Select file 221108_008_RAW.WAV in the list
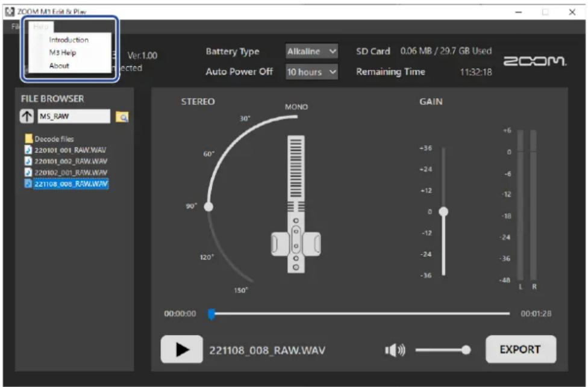588x387 pixels. click(66, 184)
